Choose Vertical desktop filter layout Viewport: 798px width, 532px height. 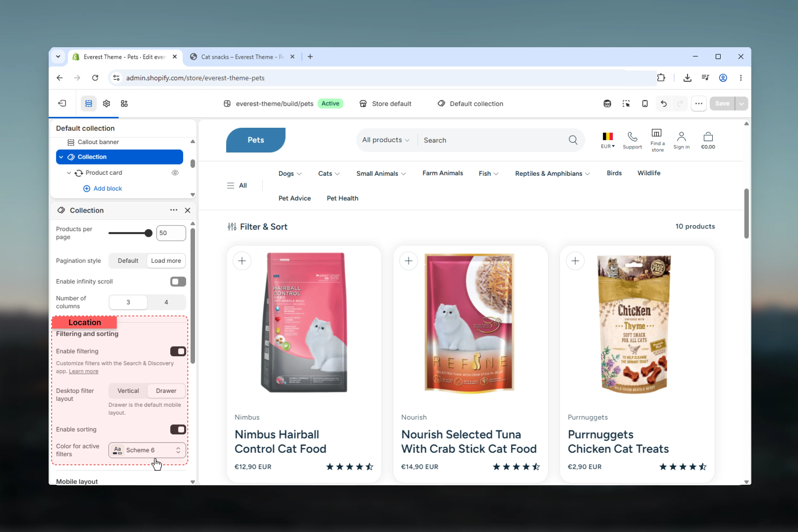coord(128,391)
